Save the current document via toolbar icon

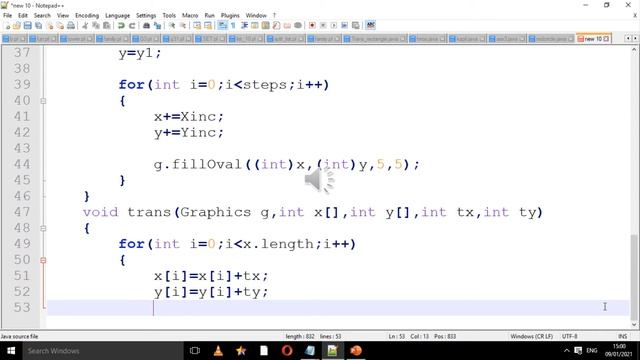(27, 26)
